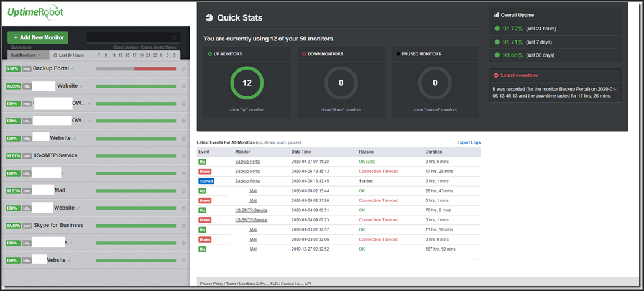Open IIS-SMTP-Service link in 09:08:51 event row

point(251,210)
